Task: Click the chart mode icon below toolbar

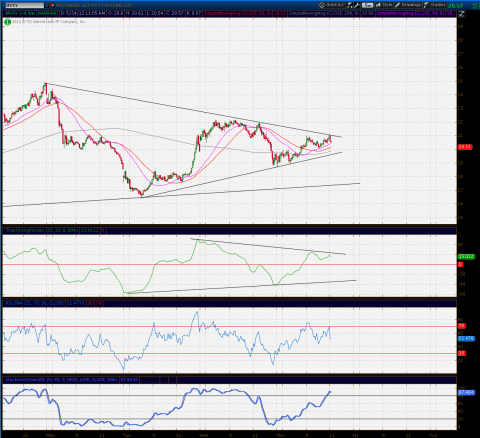Action: click(x=461, y=14)
